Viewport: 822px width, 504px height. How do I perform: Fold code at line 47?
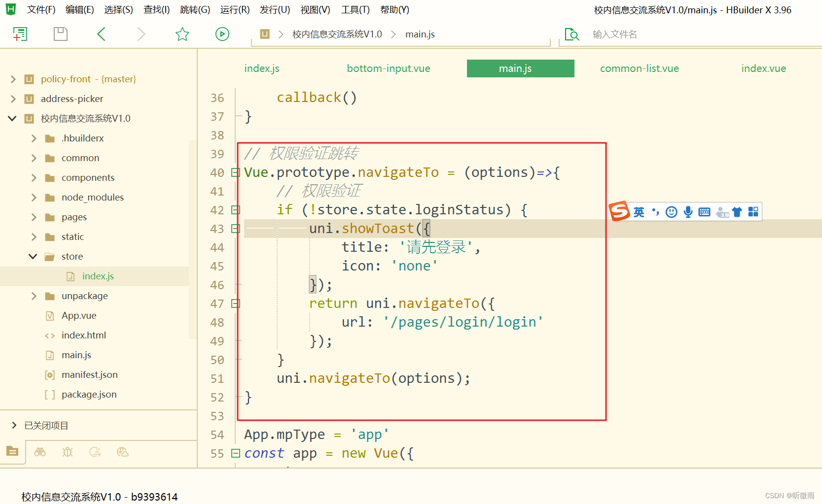[x=236, y=303]
